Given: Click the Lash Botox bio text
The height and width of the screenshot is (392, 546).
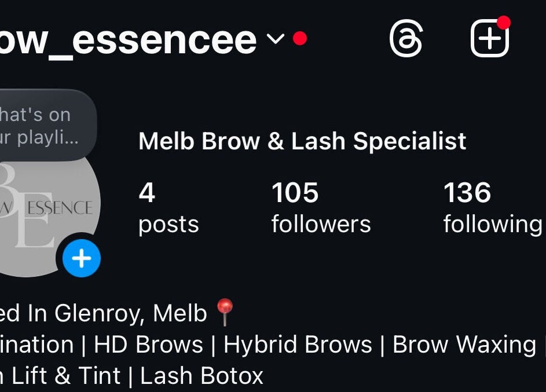Looking at the screenshot, I should (x=201, y=376).
